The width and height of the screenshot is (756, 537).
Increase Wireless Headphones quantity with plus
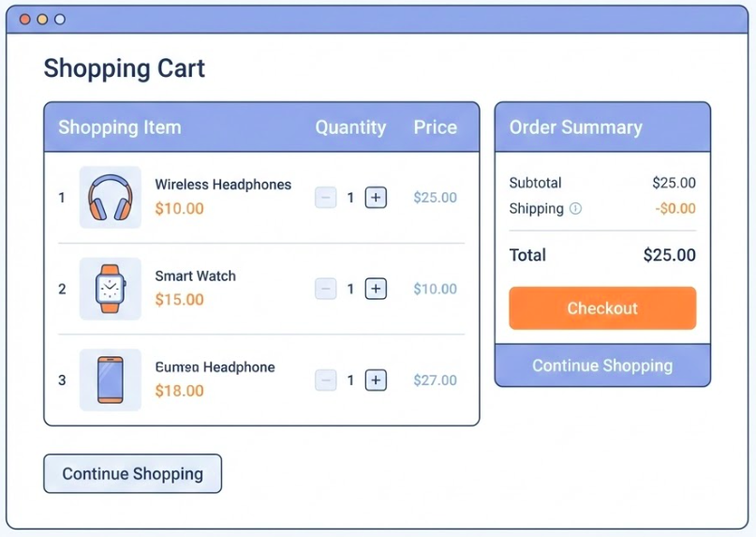(x=376, y=198)
